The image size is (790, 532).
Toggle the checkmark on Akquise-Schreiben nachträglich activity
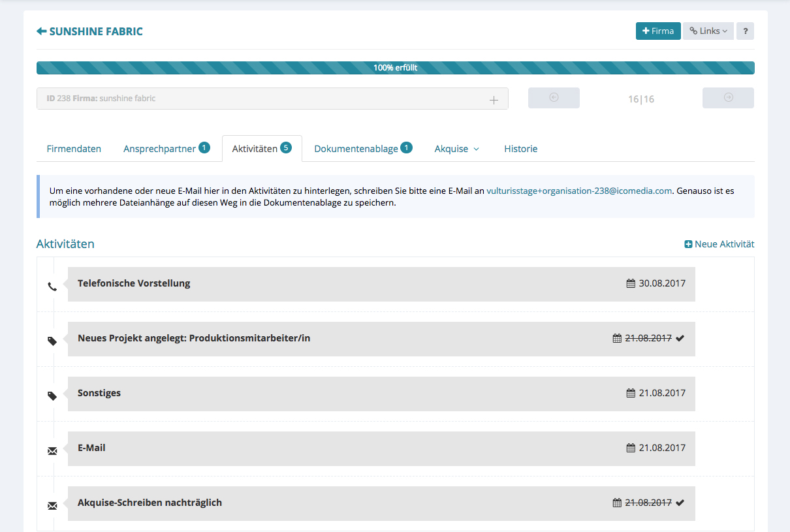pos(680,503)
